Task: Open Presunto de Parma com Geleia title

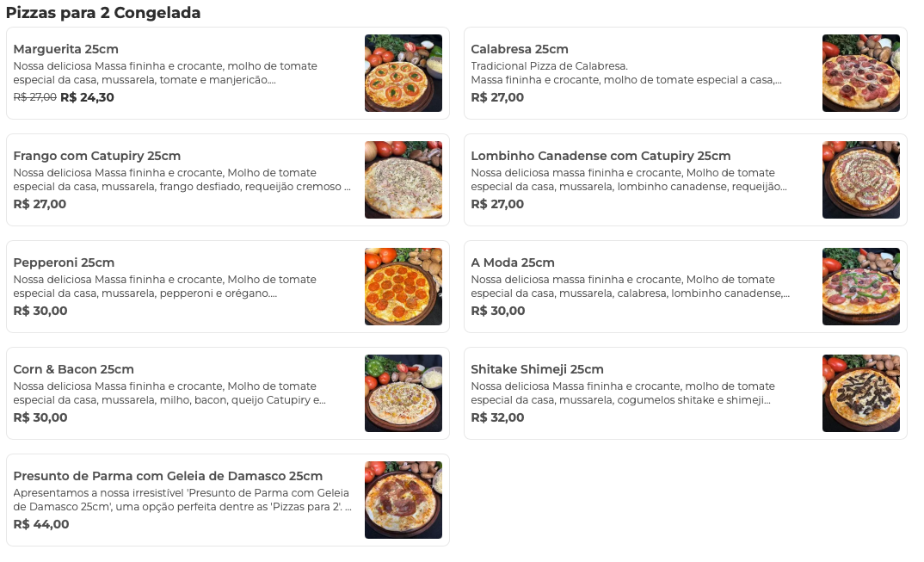Action: [x=168, y=476]
